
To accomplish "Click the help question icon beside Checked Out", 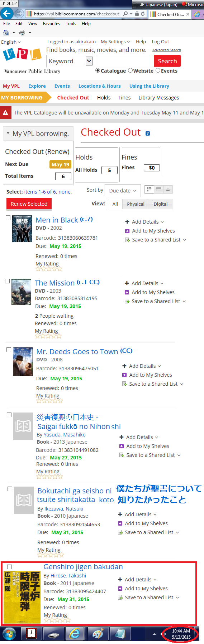I will [148, 133].
